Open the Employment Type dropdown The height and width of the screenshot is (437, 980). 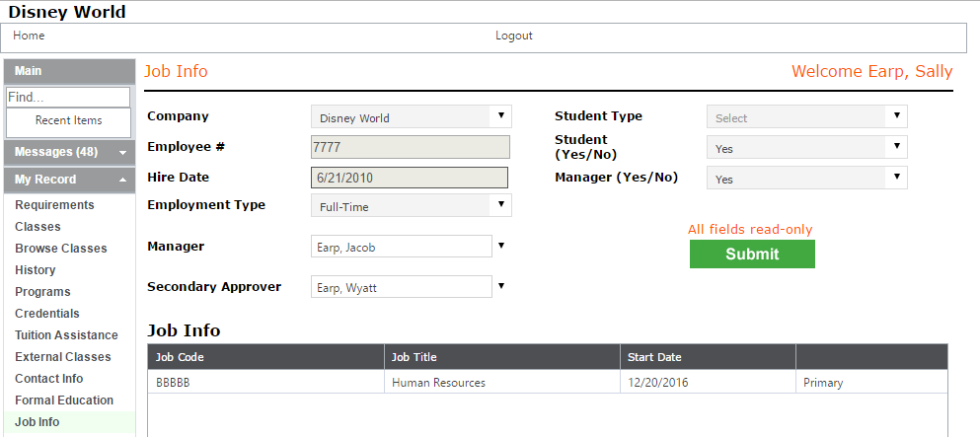(x=412, y=205)
